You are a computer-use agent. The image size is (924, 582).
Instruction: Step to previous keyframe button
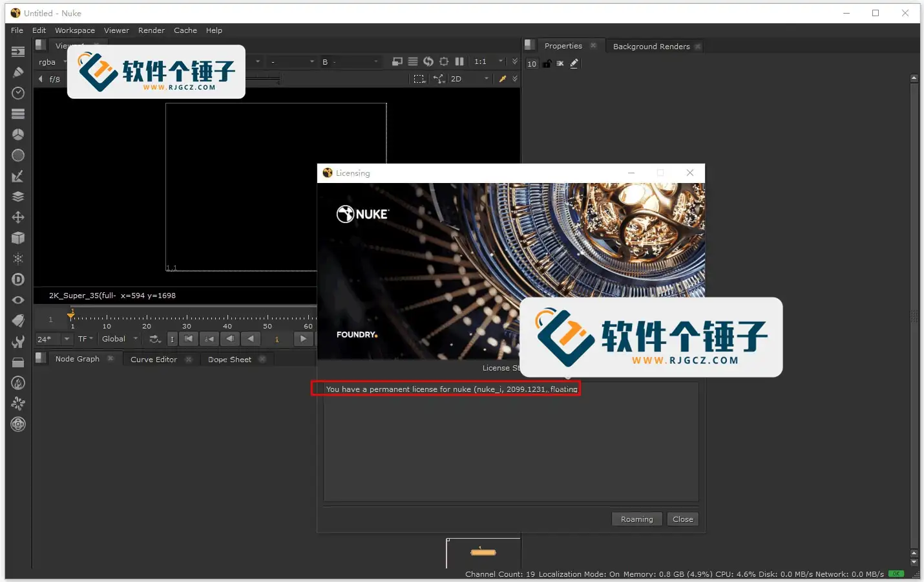point(209,339)
